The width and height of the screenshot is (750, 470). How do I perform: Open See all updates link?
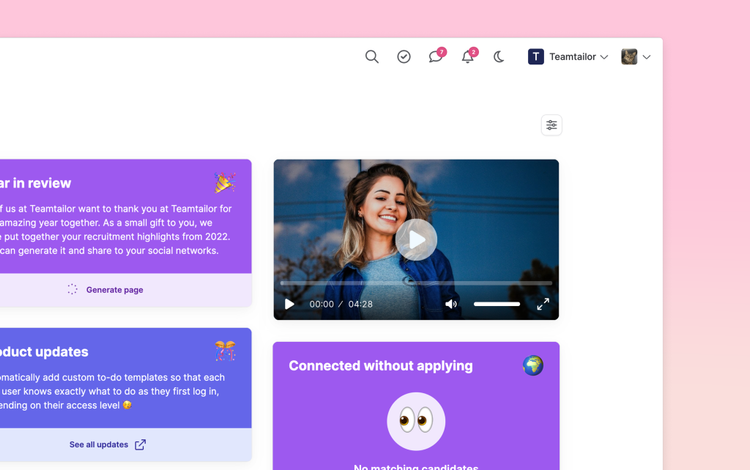106,445
